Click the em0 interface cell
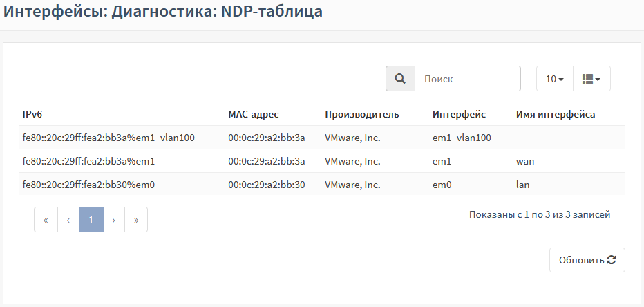644x307 pixels. point(442,185)
